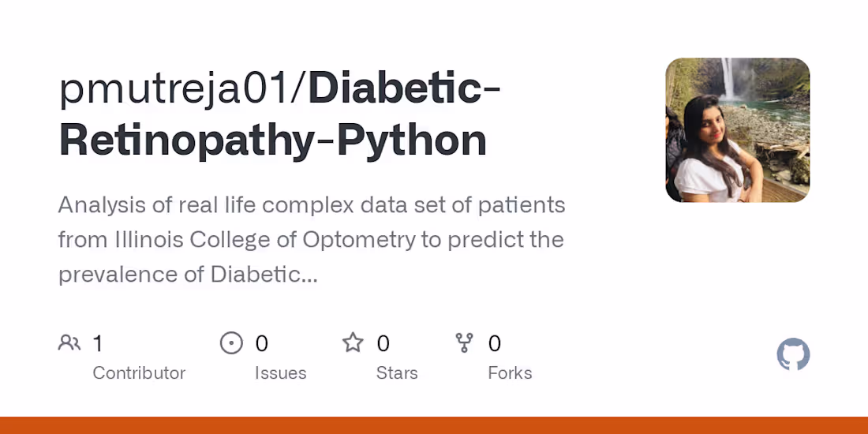Viewport: 868px width, 434px height.
Task: Click the Stars star icon
Action: 353,342
